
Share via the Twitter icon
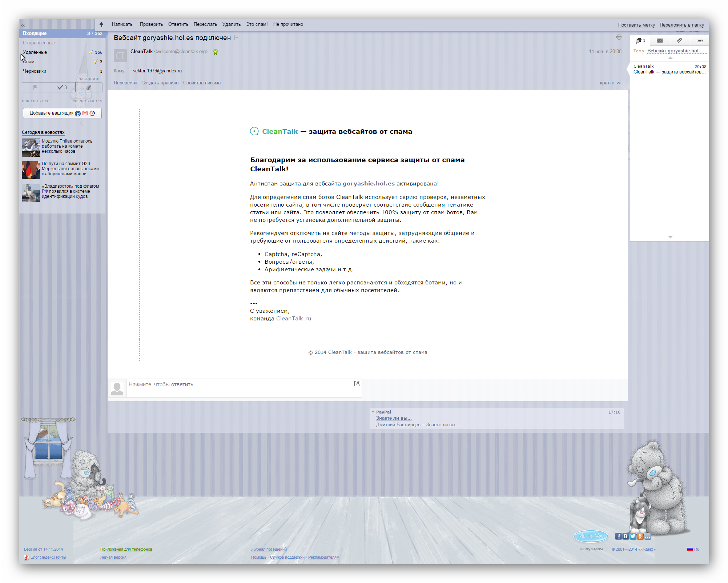(x=633, y=536)
